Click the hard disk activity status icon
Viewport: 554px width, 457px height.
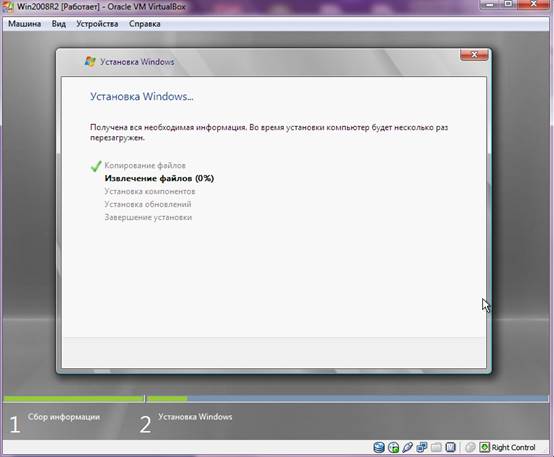pos(379,447)
